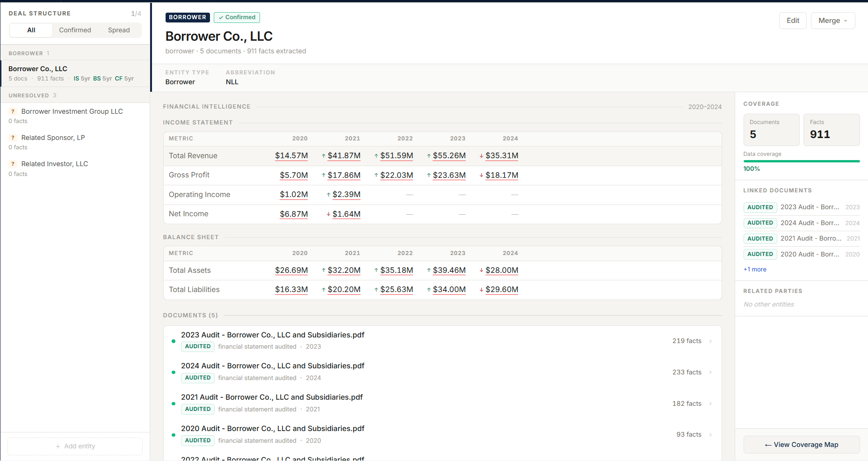
Task: Switch Deal Structure filter to Confirmed
Action: pos(75,30)
